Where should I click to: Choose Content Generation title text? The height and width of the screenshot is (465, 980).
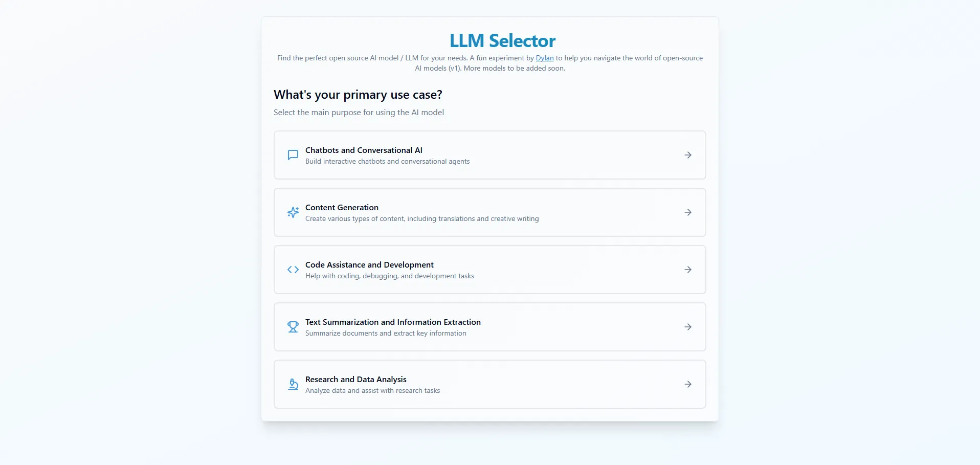point(342,208)
